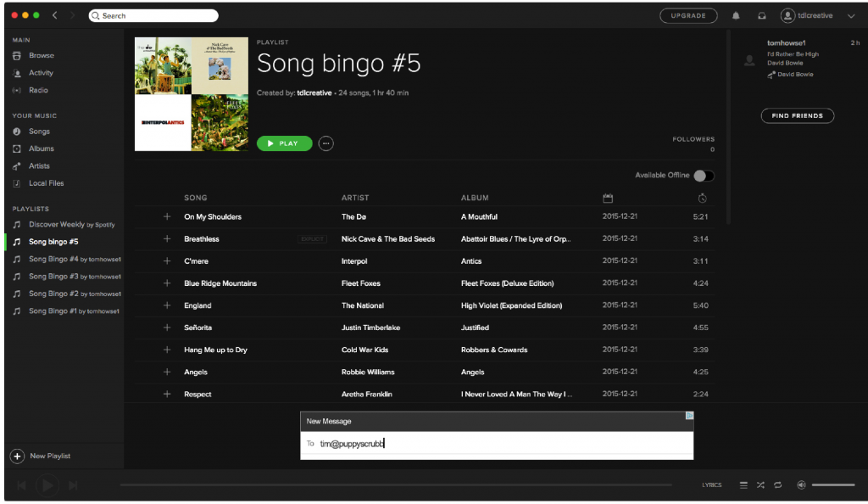
Task: Select Song Bingo #2 playlist
Action: tap(75, 293)
